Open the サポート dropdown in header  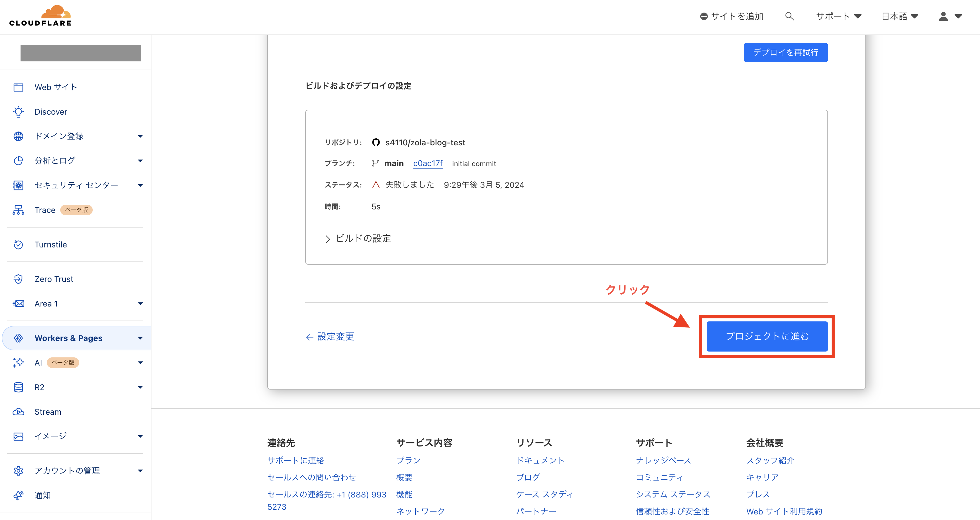point(838,16)
